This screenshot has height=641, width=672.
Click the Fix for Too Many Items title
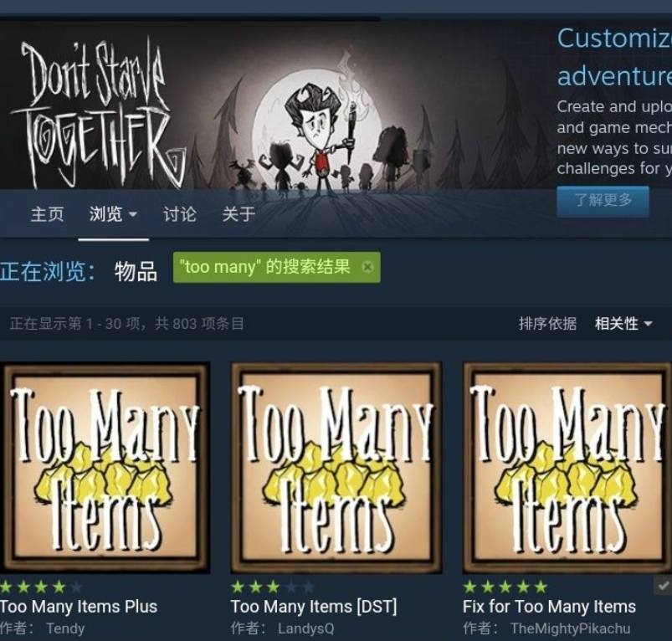tap(549, 607)
